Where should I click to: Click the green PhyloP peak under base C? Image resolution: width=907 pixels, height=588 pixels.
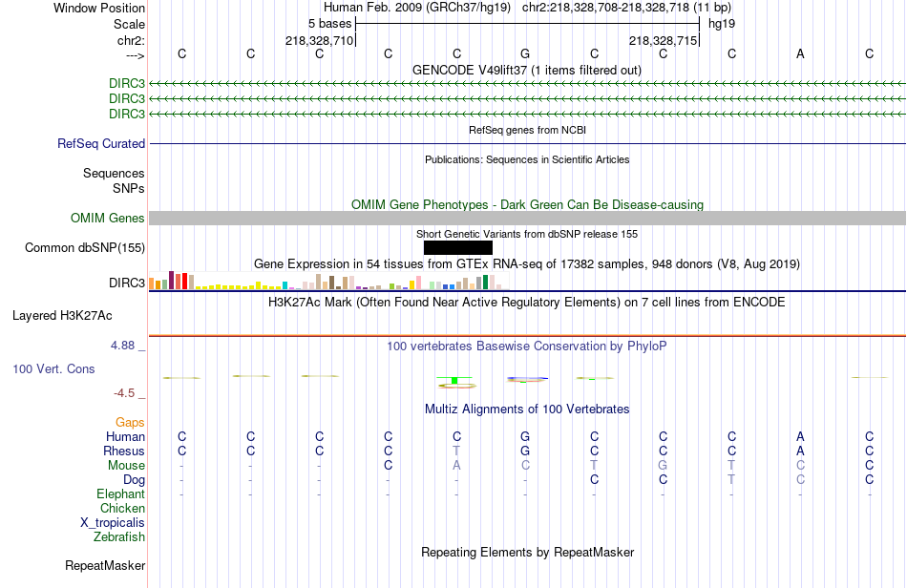tap(455, 381)
